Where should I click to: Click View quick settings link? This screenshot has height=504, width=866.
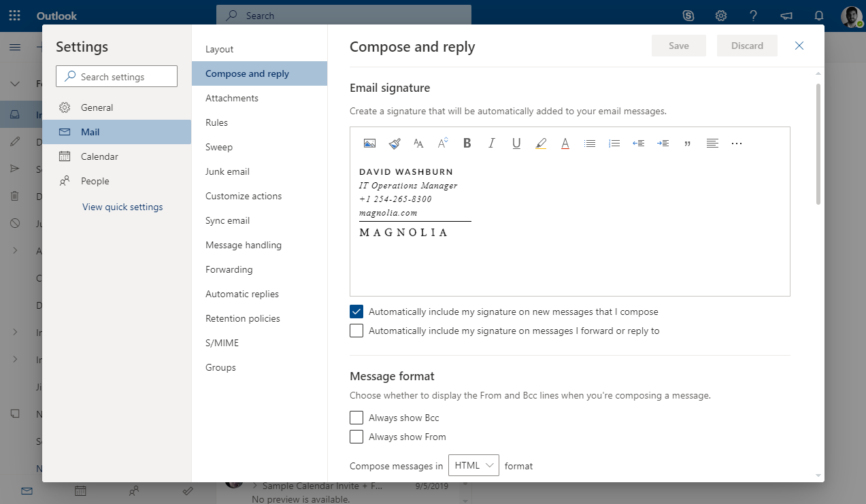[x=122, y=207]
